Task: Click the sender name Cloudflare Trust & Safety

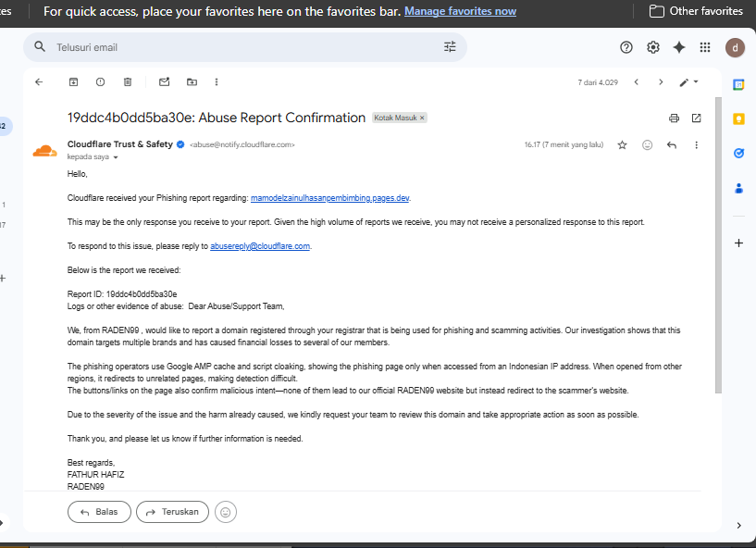Action: point(120,144)
